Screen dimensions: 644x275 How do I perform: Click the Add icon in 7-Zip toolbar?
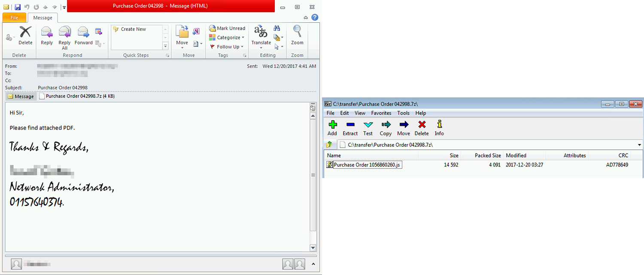coord(332,127)
